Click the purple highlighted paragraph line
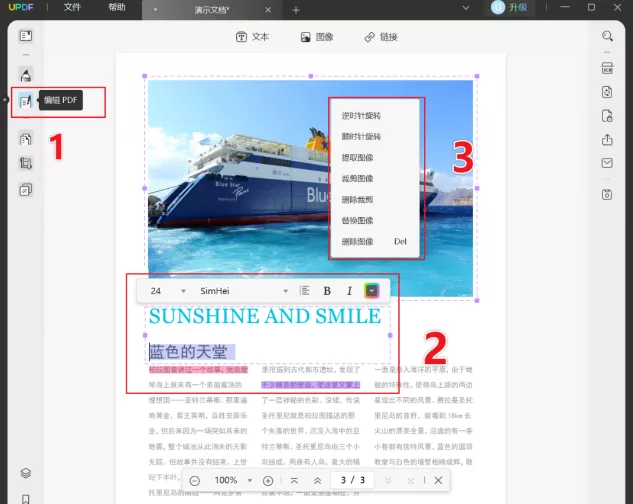 (x=310, y=385)
